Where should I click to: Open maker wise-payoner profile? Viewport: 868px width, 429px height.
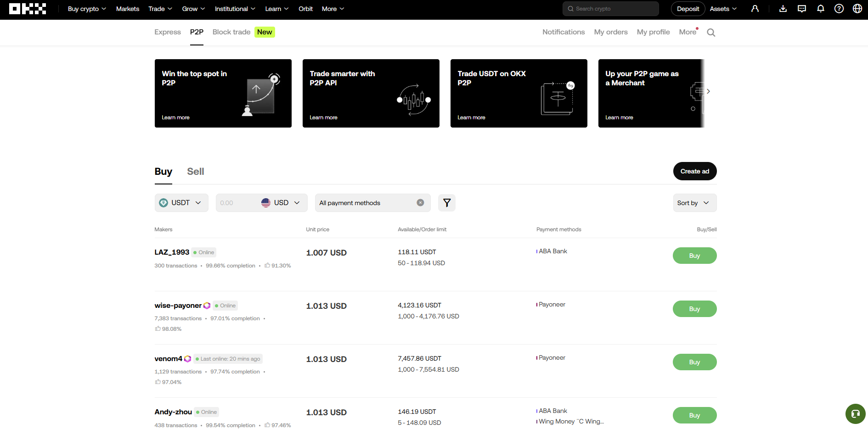(178, 306)
